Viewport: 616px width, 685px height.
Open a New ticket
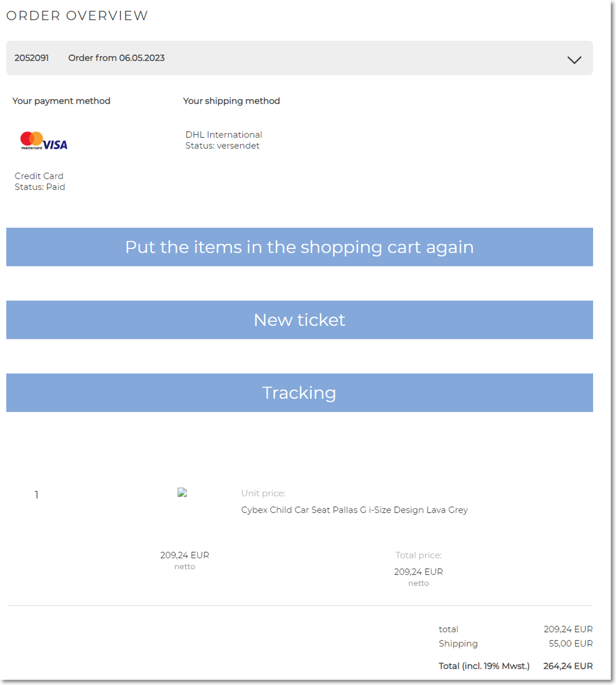(x=299, y=319)
